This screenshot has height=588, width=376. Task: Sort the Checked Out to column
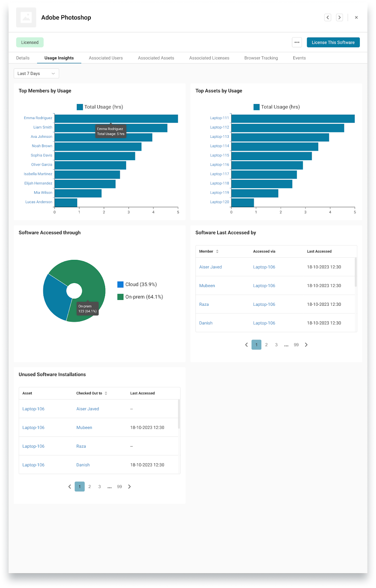point(106,393)
